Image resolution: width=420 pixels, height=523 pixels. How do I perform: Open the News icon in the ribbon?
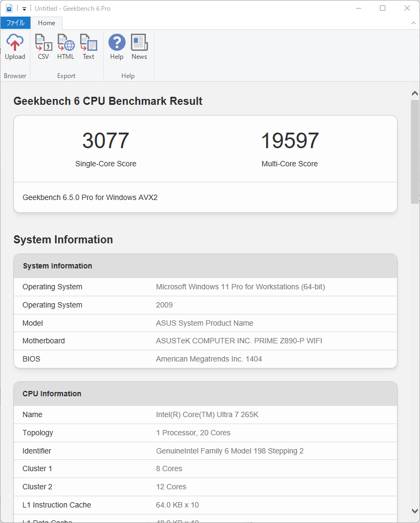[139, 47]
